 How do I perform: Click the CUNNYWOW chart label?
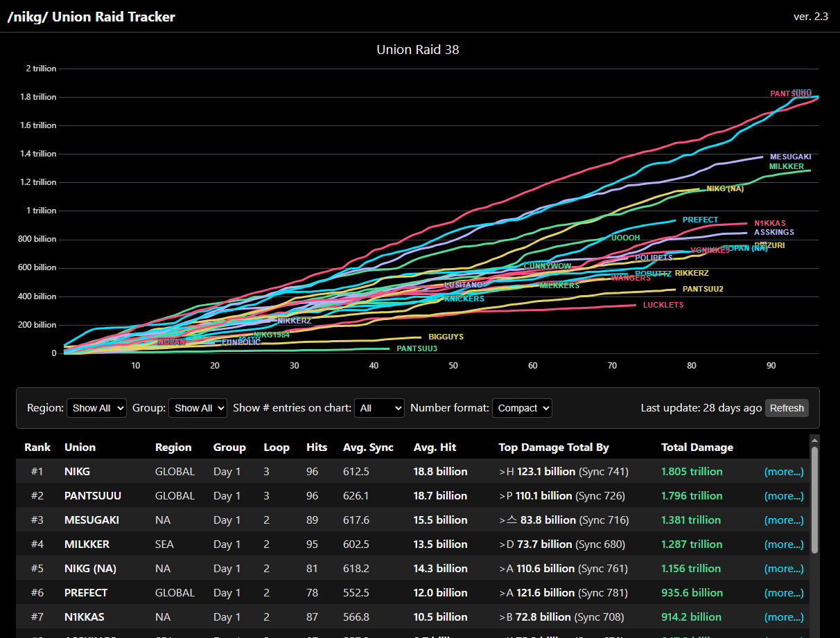click(x=548, y=267)
